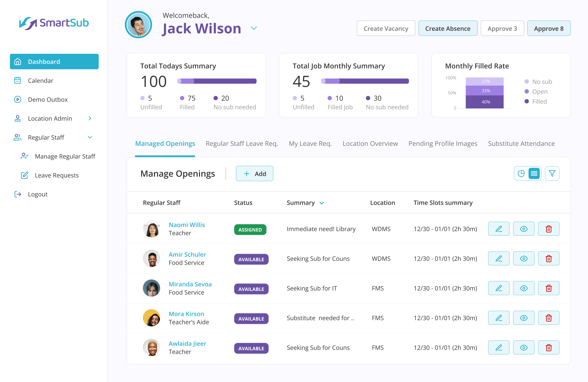Open Demo Outbox in sidebar
Screen dimensions: 588x382
tap(48, 100)
